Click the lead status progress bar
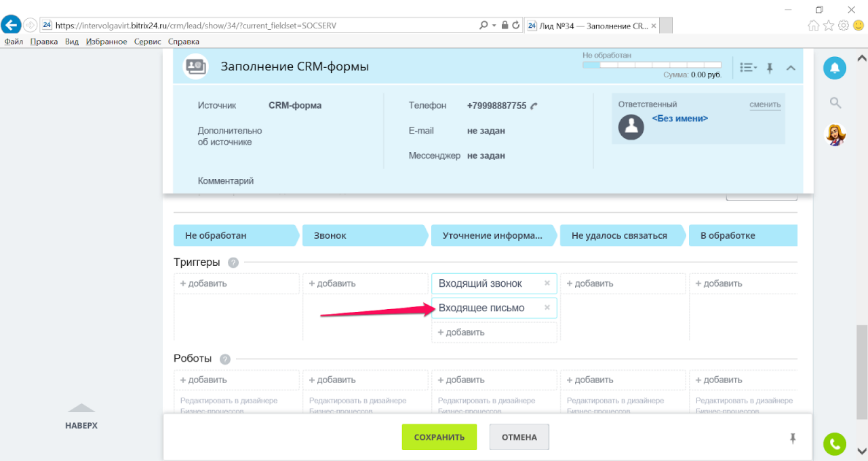 [652, 65]
